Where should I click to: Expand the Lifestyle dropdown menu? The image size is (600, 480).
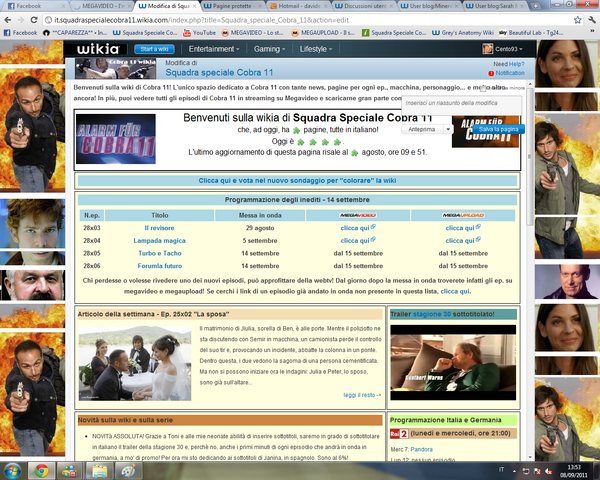pos(316,49)
